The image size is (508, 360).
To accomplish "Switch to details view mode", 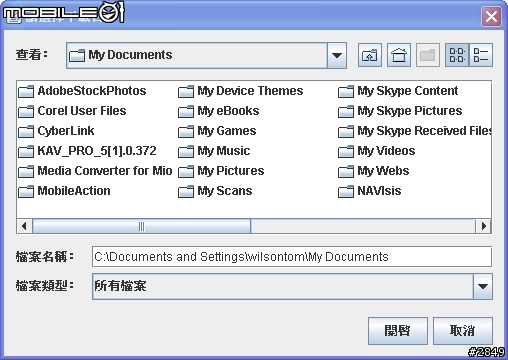I will (481, 55).
